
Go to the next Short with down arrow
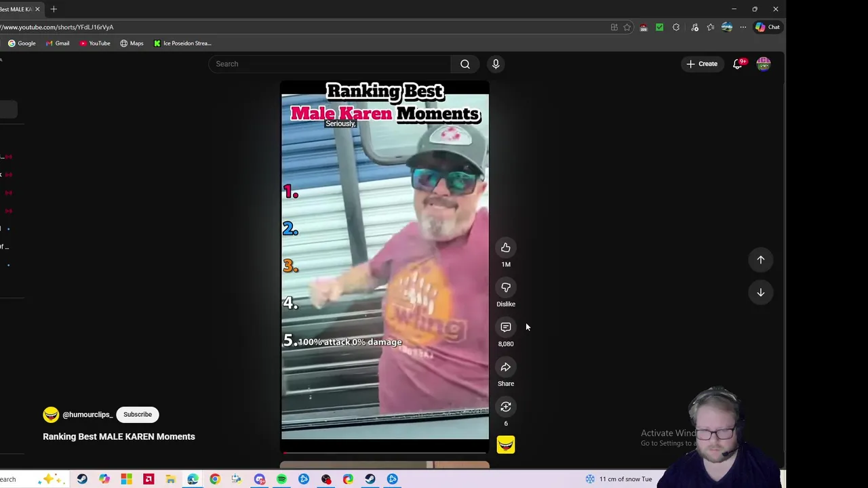coord(761,293)
